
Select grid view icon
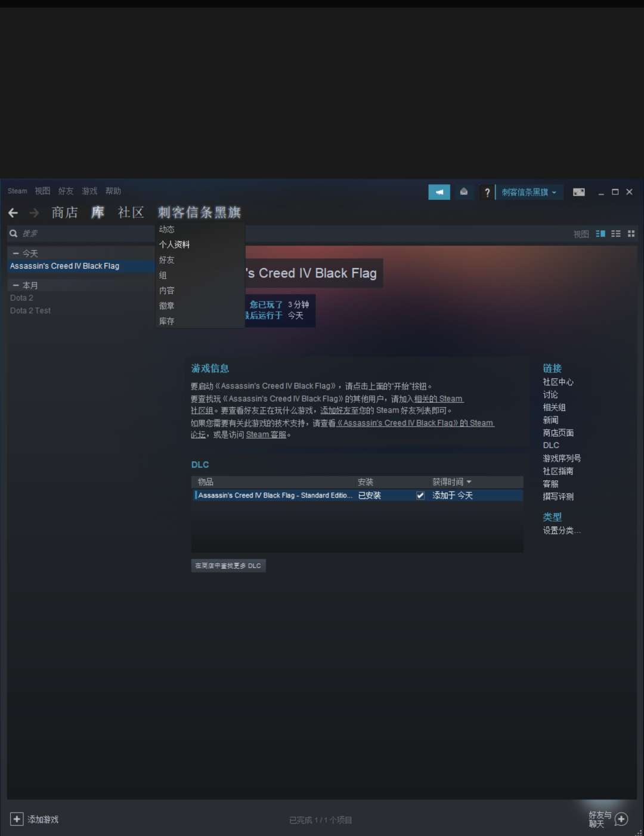pos(631,234)
